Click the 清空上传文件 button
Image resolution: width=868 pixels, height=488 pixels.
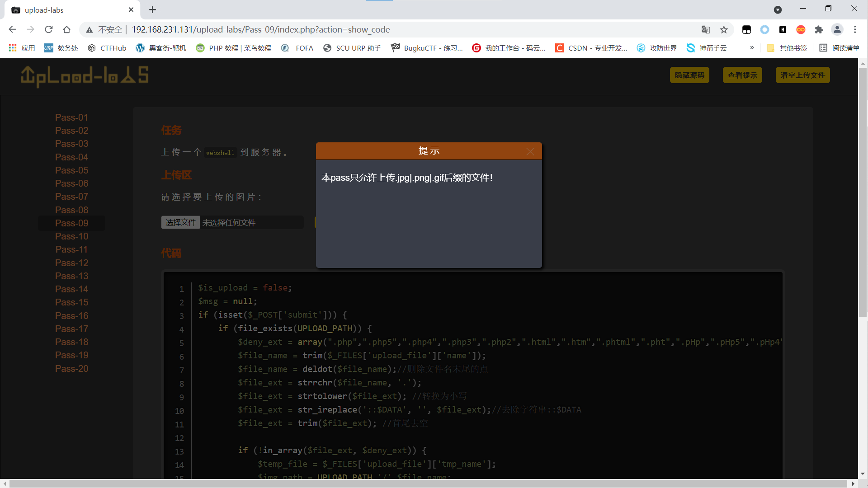click(x=803, y=75)
